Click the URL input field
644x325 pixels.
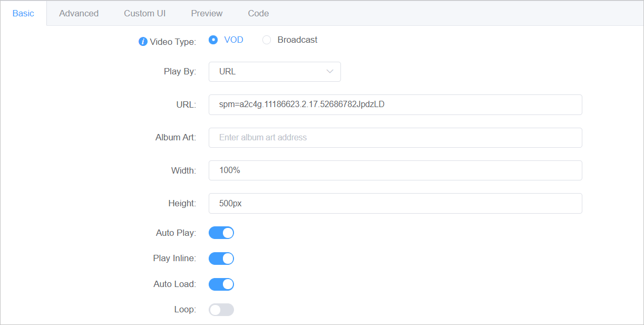395,104
